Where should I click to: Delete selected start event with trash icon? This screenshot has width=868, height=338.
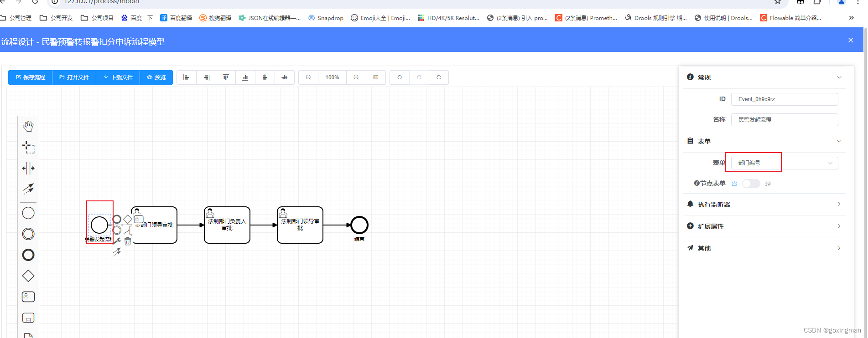[128, 241]
